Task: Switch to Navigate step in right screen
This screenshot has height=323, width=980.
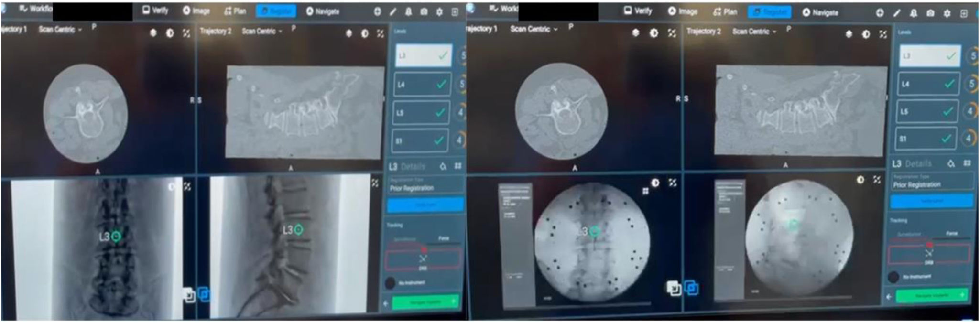Action: (x=820, y=12)
